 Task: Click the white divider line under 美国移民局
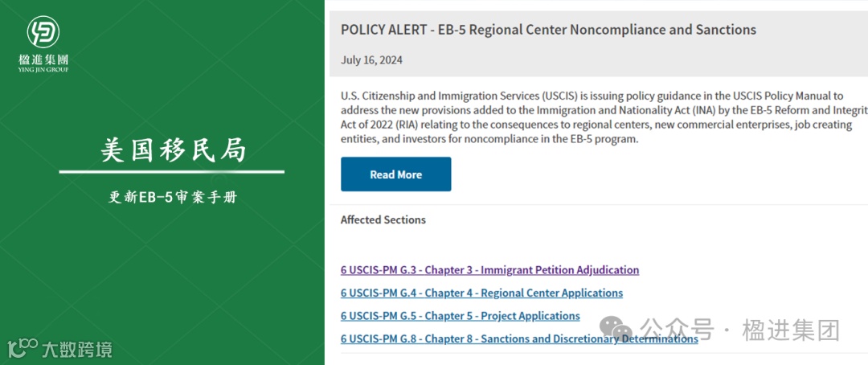[x=172, y=172]
